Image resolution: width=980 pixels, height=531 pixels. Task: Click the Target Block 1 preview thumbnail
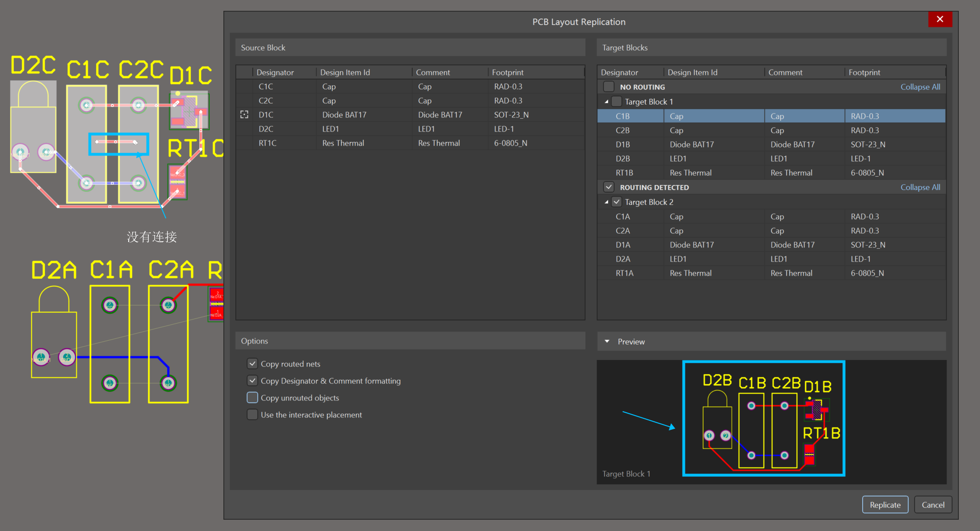(763, 418)
